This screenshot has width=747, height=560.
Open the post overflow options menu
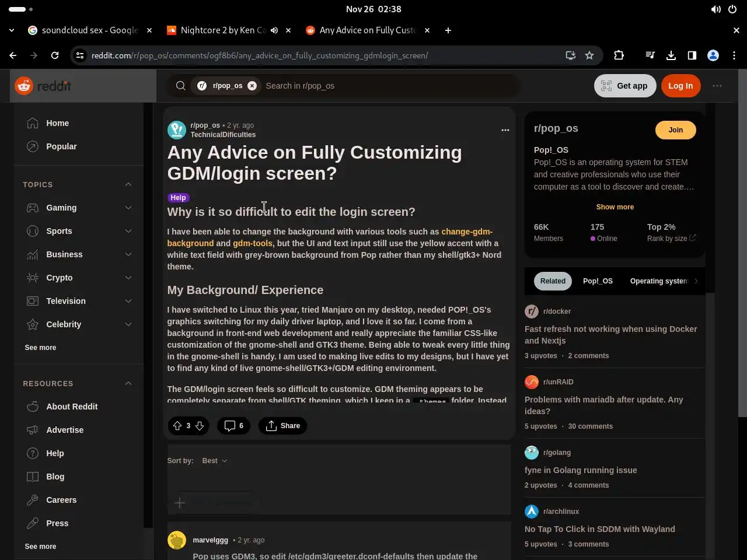pyautogui.click(x=505, y=130)
